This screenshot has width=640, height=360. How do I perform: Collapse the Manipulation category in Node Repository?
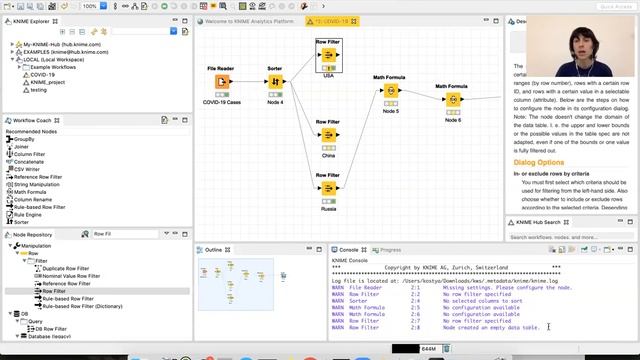click(x=10, y=246)
